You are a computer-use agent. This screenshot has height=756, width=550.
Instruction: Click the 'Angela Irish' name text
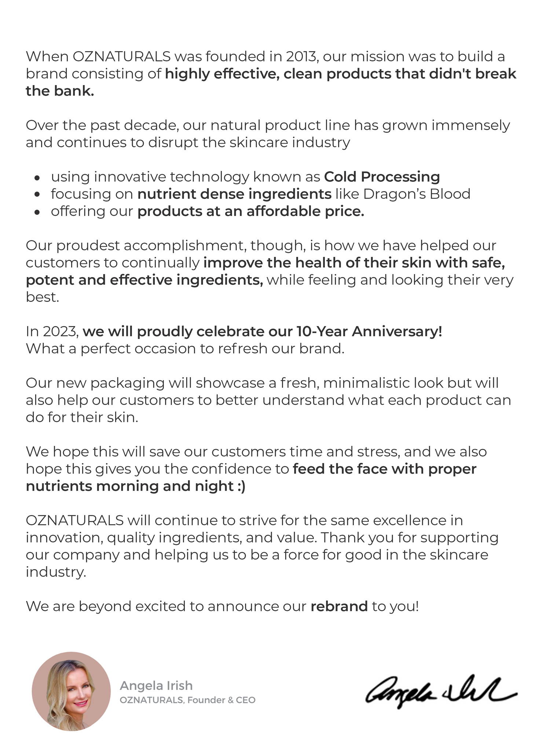coord(156,685)
